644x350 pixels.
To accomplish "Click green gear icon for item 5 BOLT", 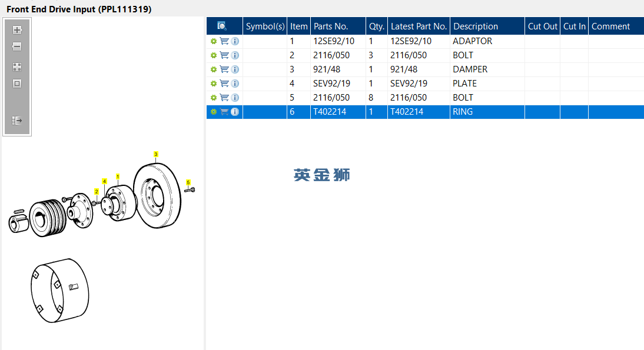I will point(214,98).
